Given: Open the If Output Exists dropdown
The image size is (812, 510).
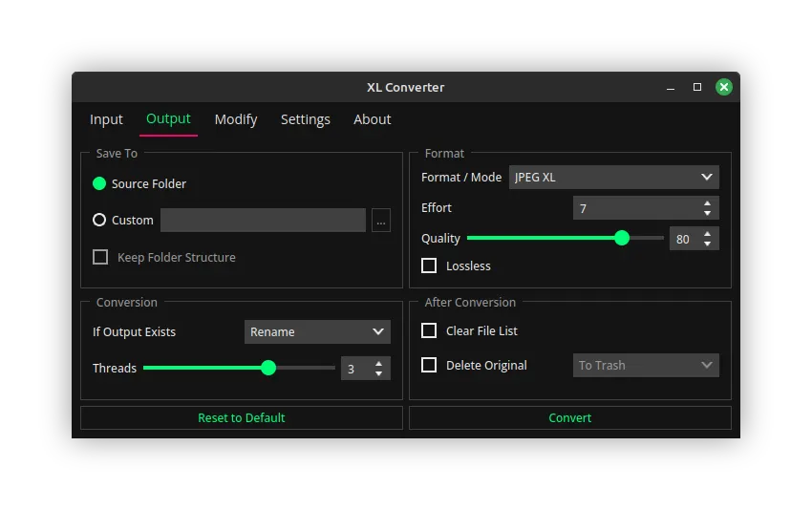Looking at the screenshot, I should (x=317, y=332).
